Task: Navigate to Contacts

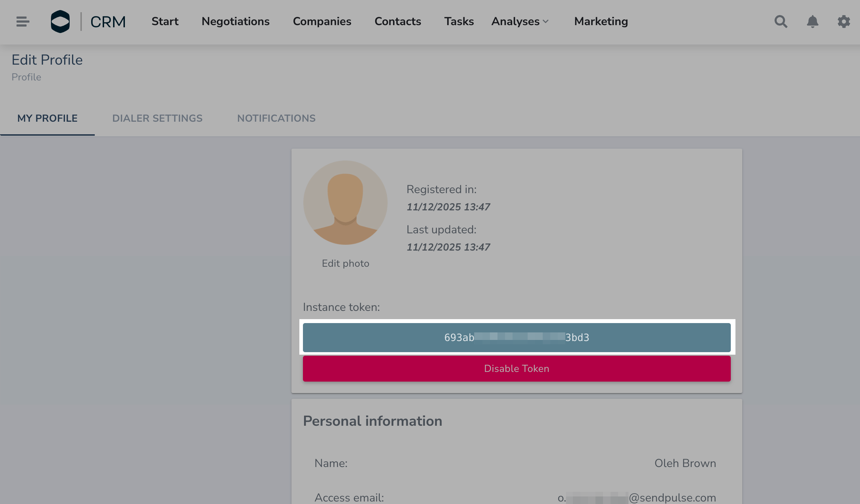Action: [398, 22]
